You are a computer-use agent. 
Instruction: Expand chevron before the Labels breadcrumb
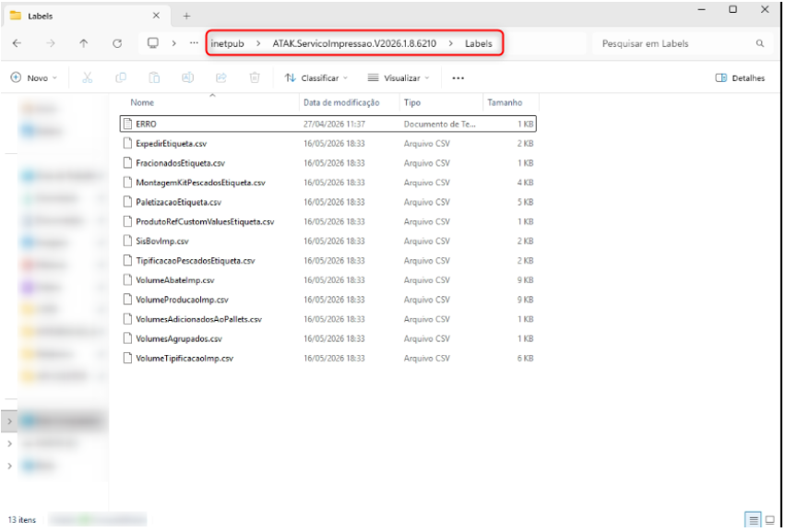[450, 43]
